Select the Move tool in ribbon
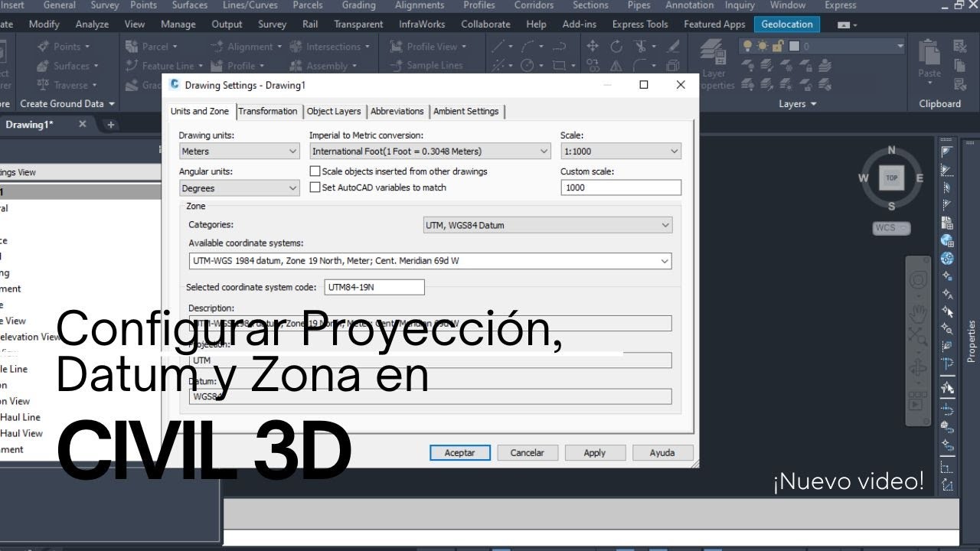 pos(593,46)
